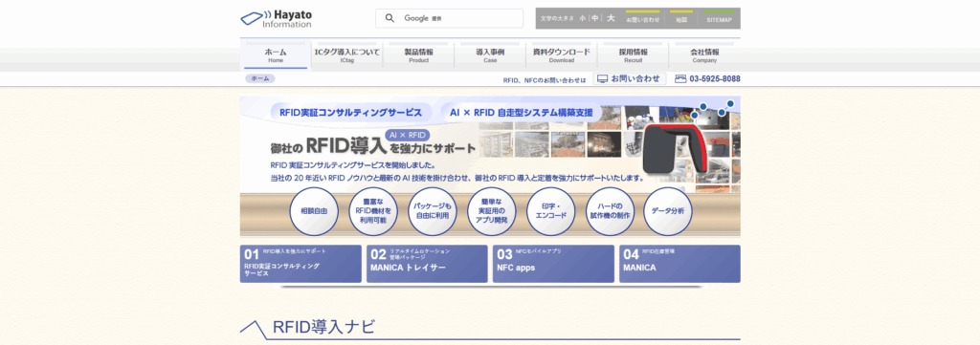Viewport: 980px width, 345px height.
Task: Select slide 04 MANICA
Action: (x=680, y=263)
